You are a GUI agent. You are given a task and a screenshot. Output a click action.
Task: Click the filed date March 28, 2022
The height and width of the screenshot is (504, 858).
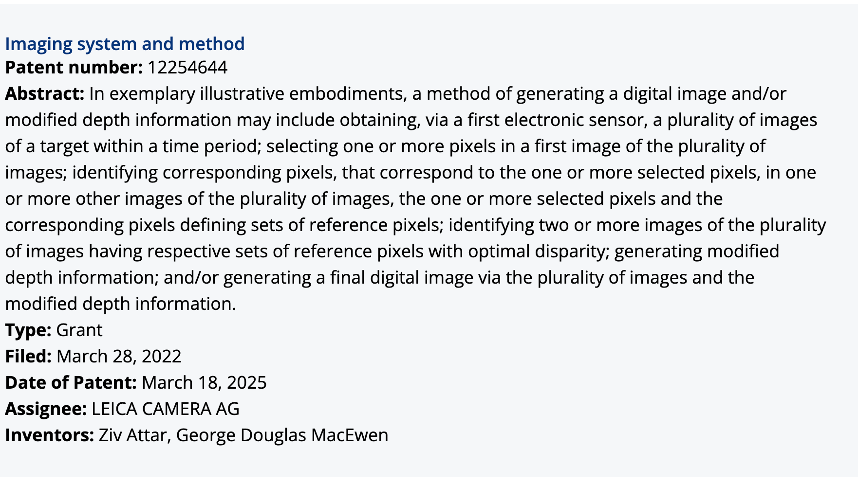click(119, 356)
